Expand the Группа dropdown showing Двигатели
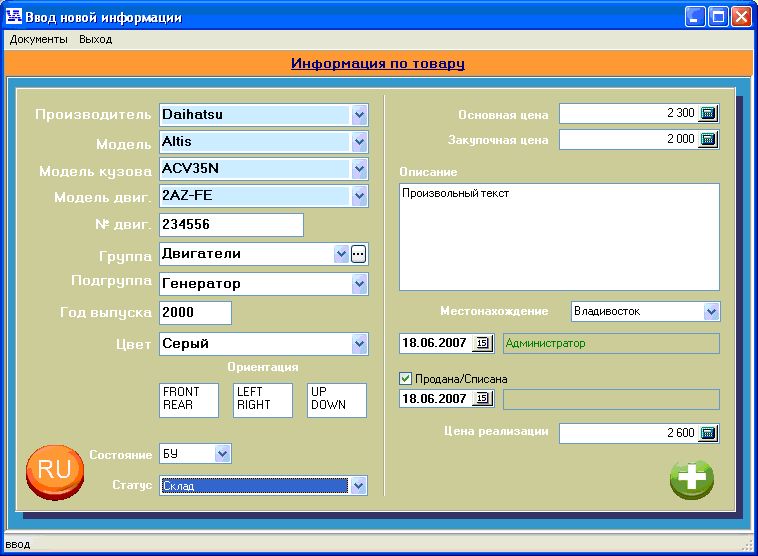758x556 pixels. pyautogui.click(x=341, y=254)
